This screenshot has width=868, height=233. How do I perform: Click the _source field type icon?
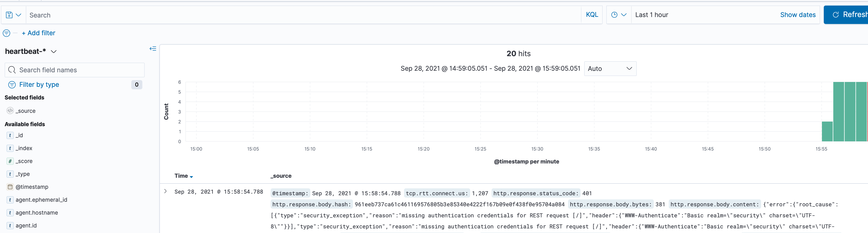(x=10, y=111)
